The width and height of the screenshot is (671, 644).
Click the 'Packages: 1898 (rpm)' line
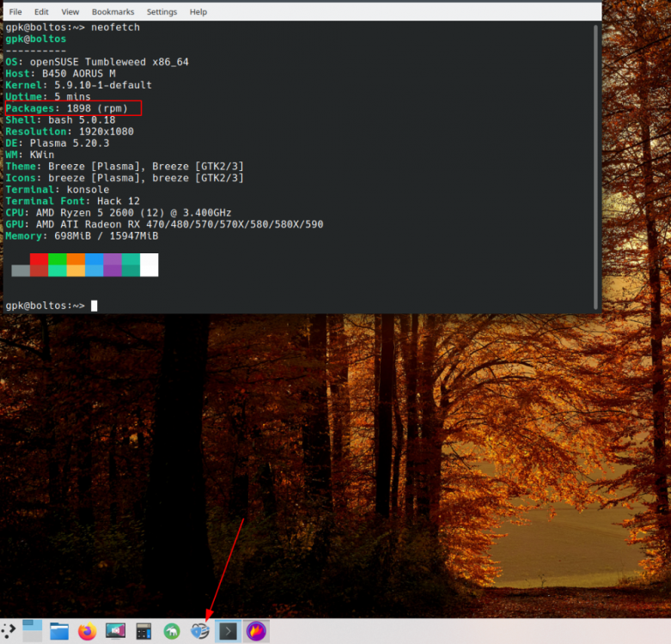click(x=67, y=108)
